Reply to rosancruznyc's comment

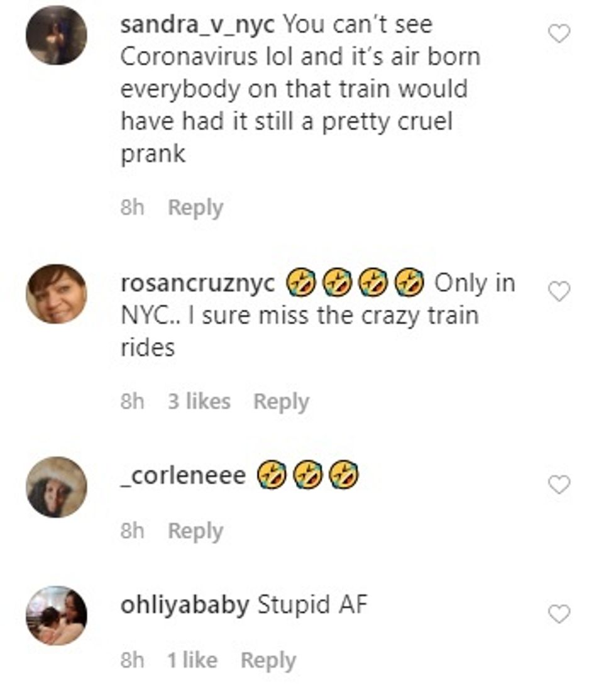point(281,401)
